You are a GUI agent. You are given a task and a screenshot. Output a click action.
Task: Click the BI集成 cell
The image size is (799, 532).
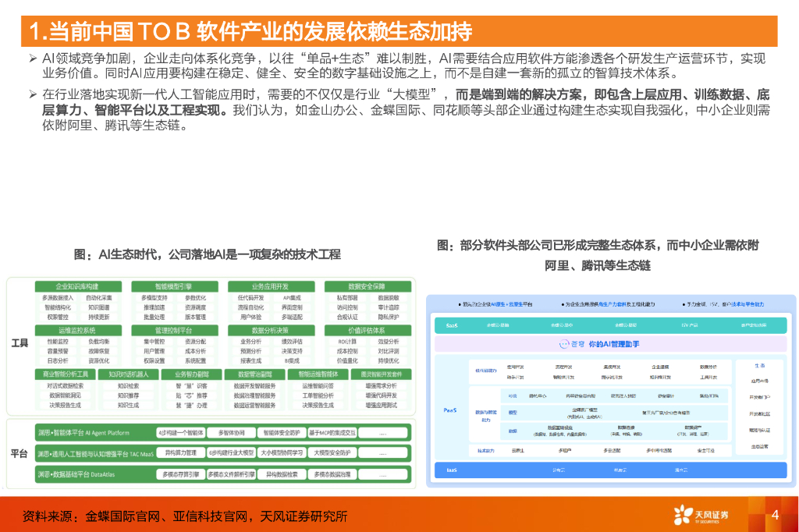292,361
